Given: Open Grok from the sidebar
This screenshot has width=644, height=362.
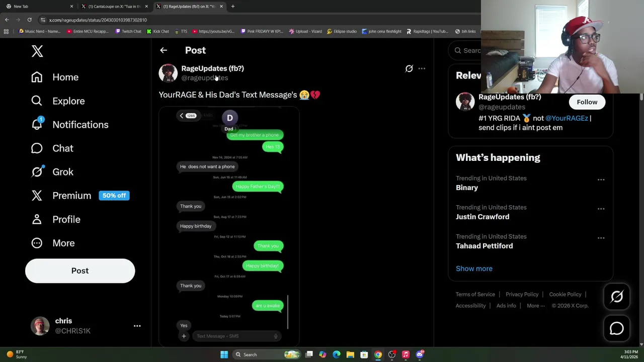Looking at the screenshot, I should [x=52, y=171].
